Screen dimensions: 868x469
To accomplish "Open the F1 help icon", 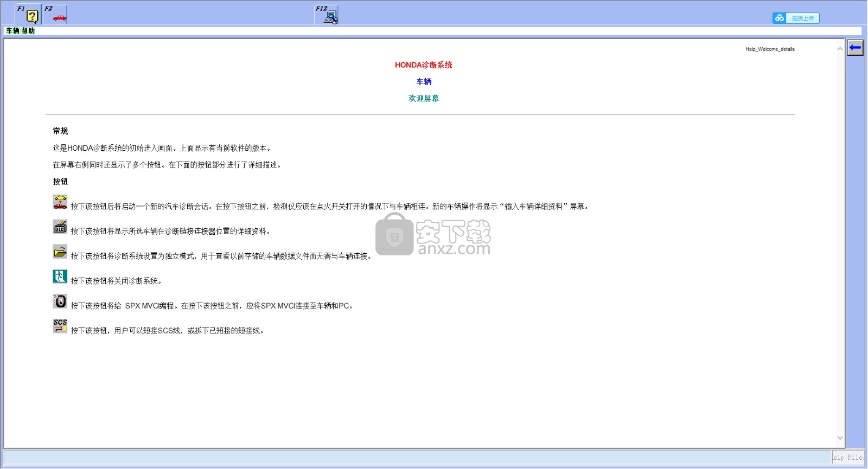I will pyautogui.click(x=28, y=15).
